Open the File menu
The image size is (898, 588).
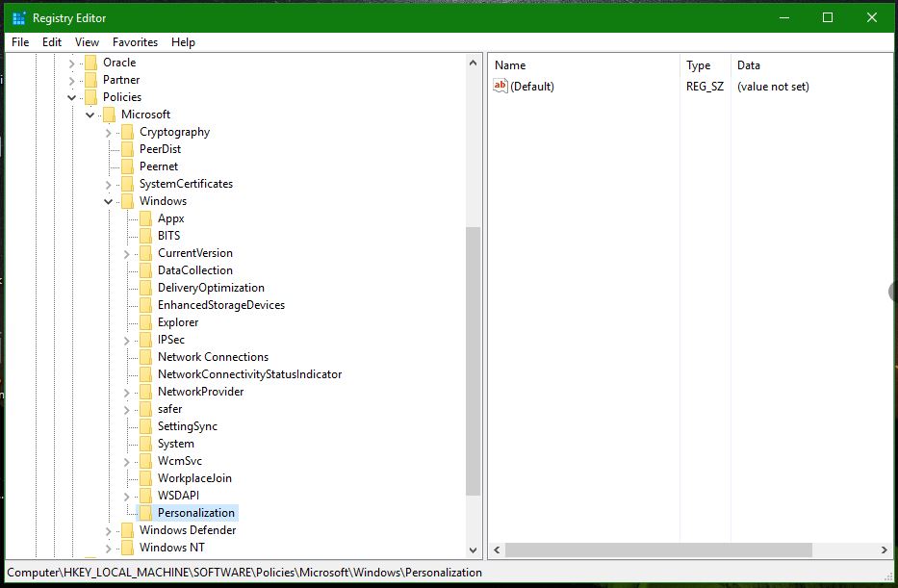tap(20, 42)
